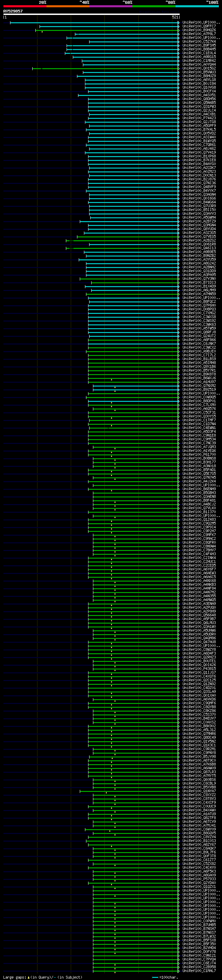Select the UniRef100_P74423 label

[x=199, y=118]
